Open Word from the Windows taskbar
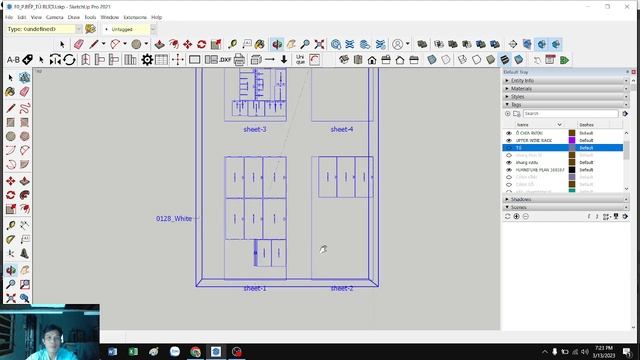Screen dimensions: 640x360 (x=113, y=351)
